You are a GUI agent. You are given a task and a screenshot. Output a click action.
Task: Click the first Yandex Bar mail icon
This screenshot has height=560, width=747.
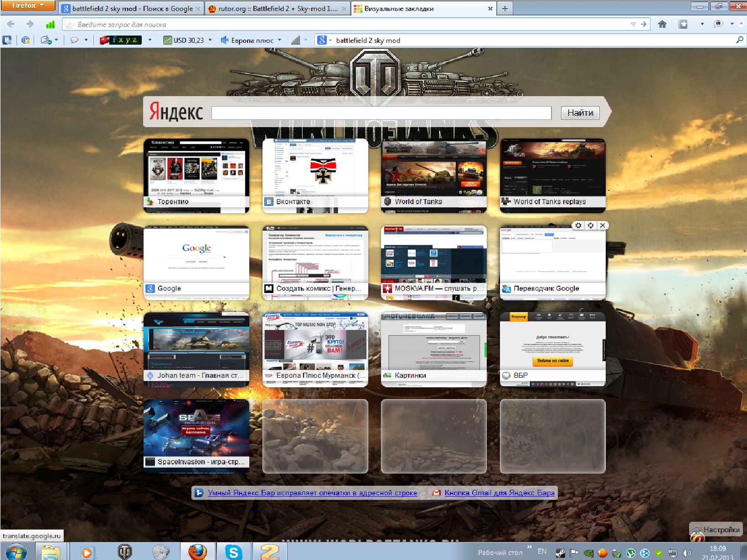(x=8, y=40)
